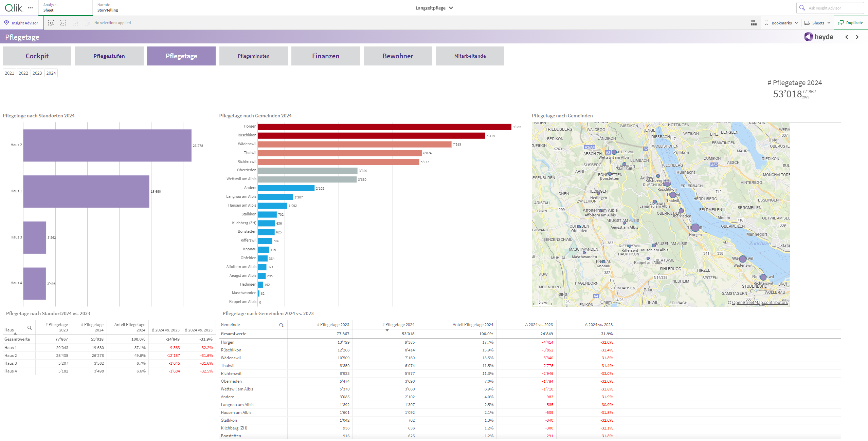Viewport: 868px width, 441px height.
Task: Open the Bookmarks dropdown
Action: [781, 23]
